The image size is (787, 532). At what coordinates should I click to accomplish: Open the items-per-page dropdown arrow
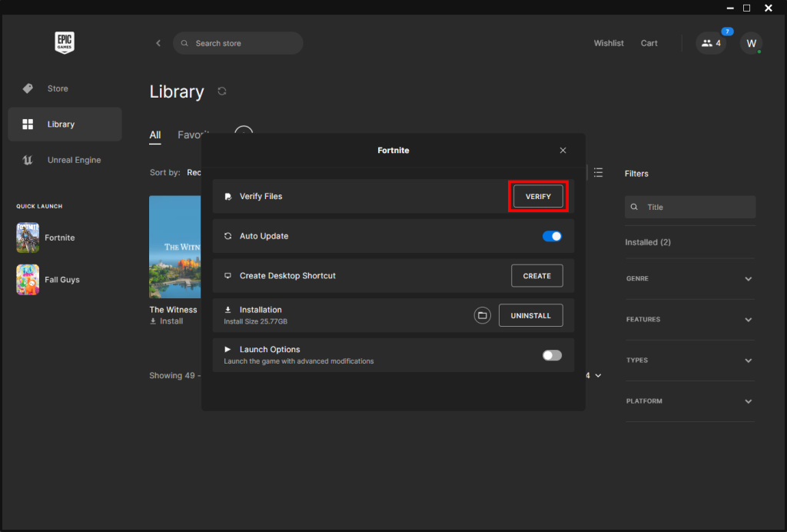[x=598, y=375]
